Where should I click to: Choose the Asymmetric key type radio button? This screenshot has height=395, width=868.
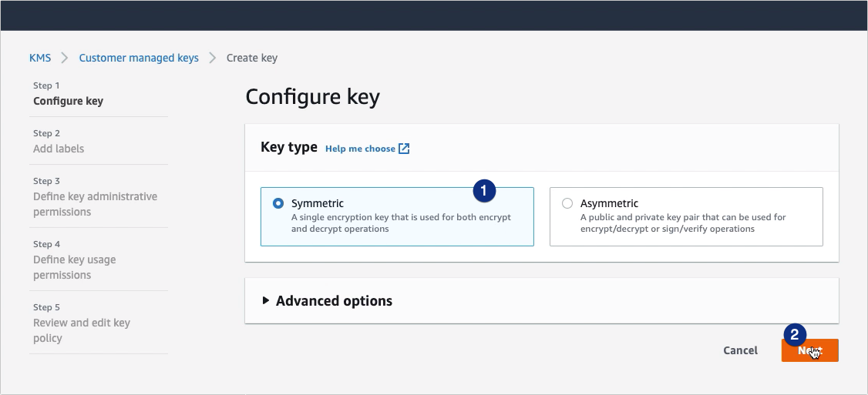pyautogui.click(x=567, y=204)
